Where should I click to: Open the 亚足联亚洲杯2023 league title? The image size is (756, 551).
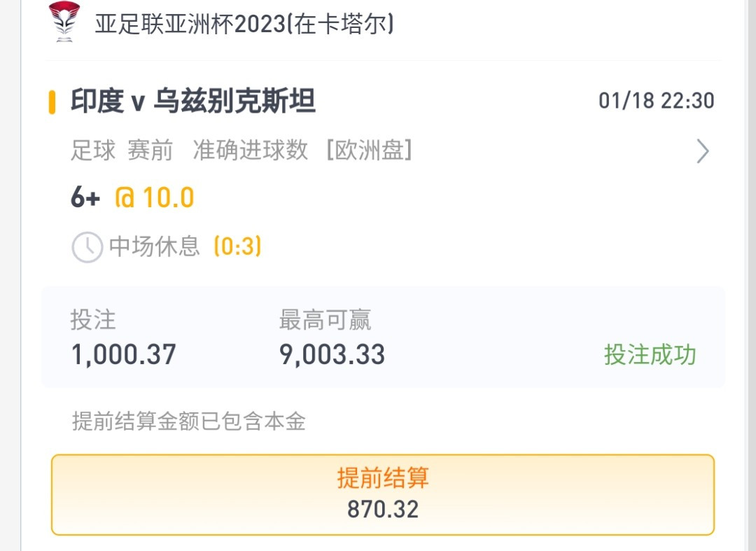coord(244,24)
